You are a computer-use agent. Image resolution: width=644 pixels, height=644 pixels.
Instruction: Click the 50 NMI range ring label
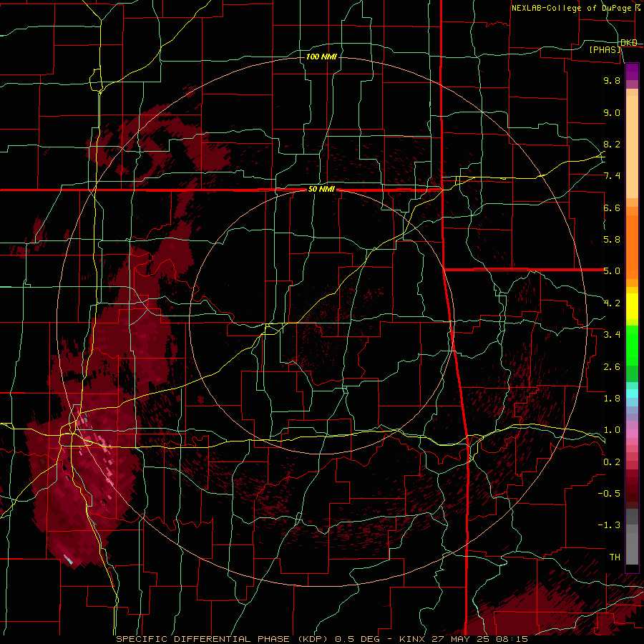pos(321,190)
